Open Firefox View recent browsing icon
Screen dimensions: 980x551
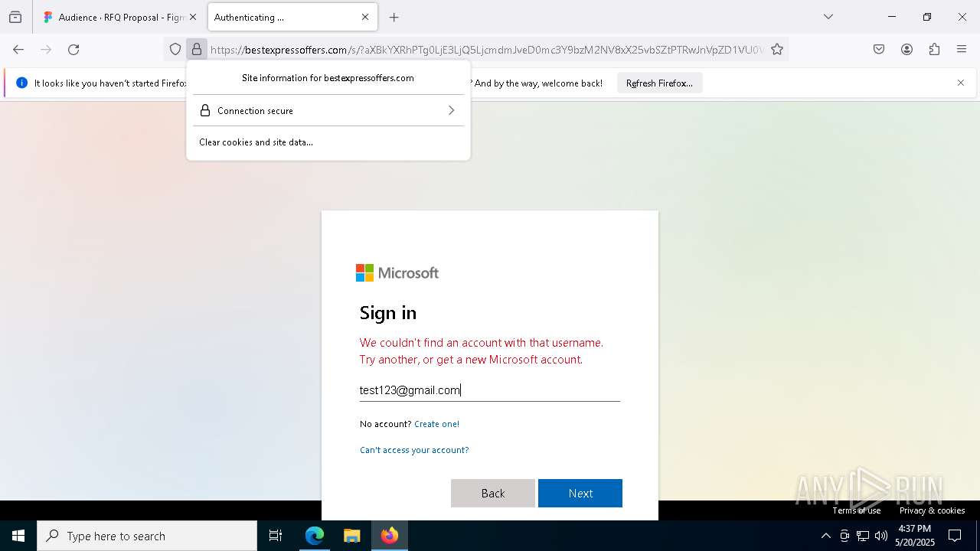coord(15,17)
